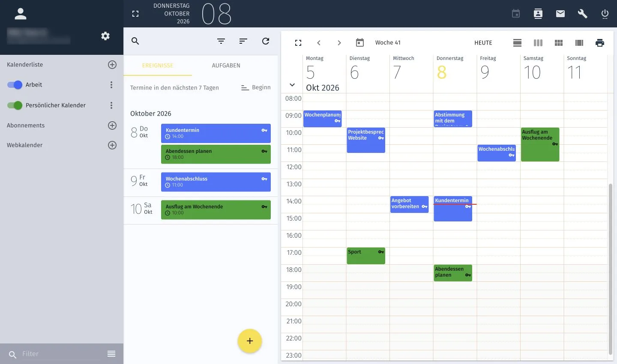Open the event filter options icon
Image resolution: width=617 pixels, height=364 pixels.
pyautogui.click(x=221, y=41)
